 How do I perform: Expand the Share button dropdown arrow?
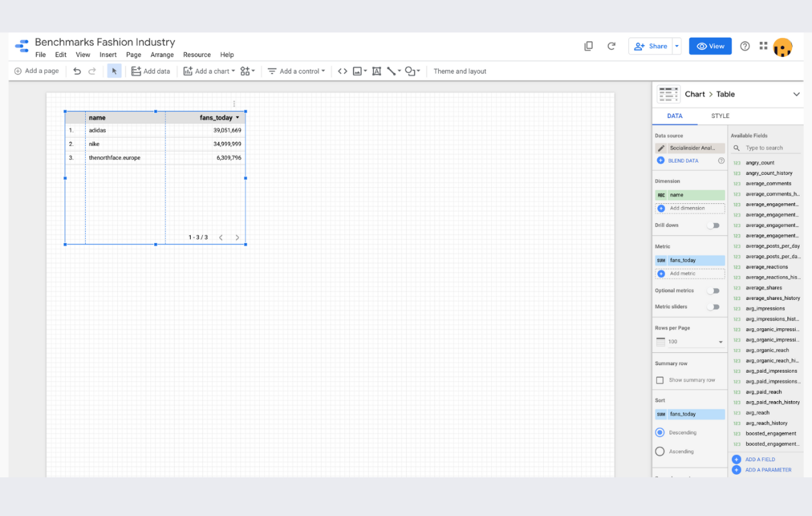pyautogui.click(x=677, y=46)
